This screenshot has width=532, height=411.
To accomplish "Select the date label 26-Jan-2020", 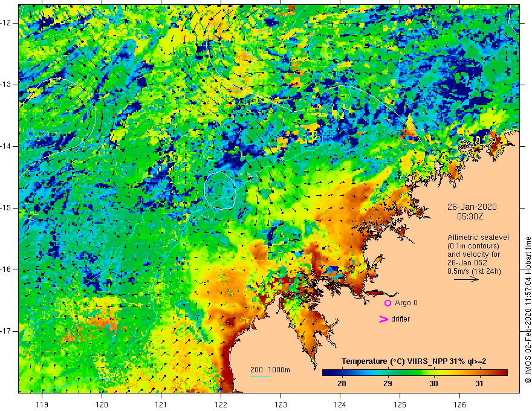I will click(x=472, y=207).
